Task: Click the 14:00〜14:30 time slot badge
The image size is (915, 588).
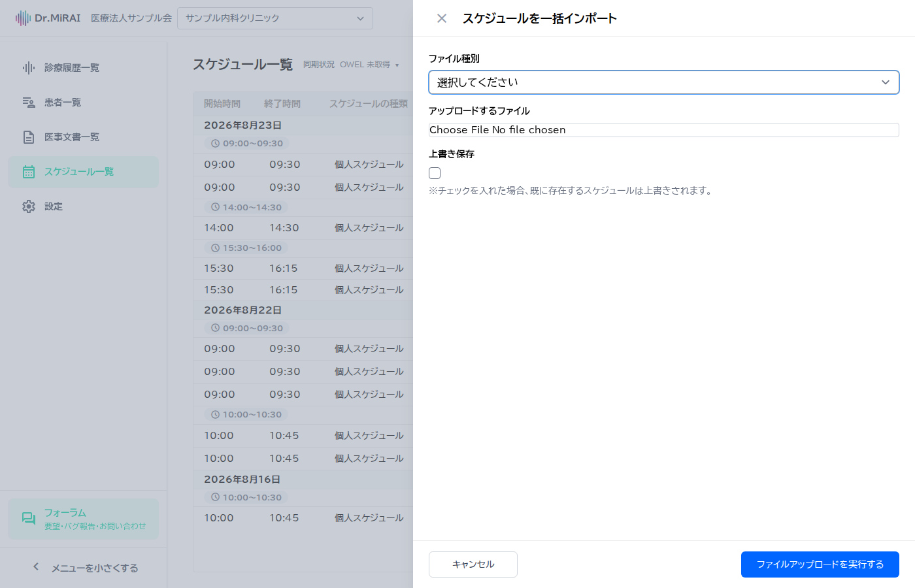Action: [246, 207]
